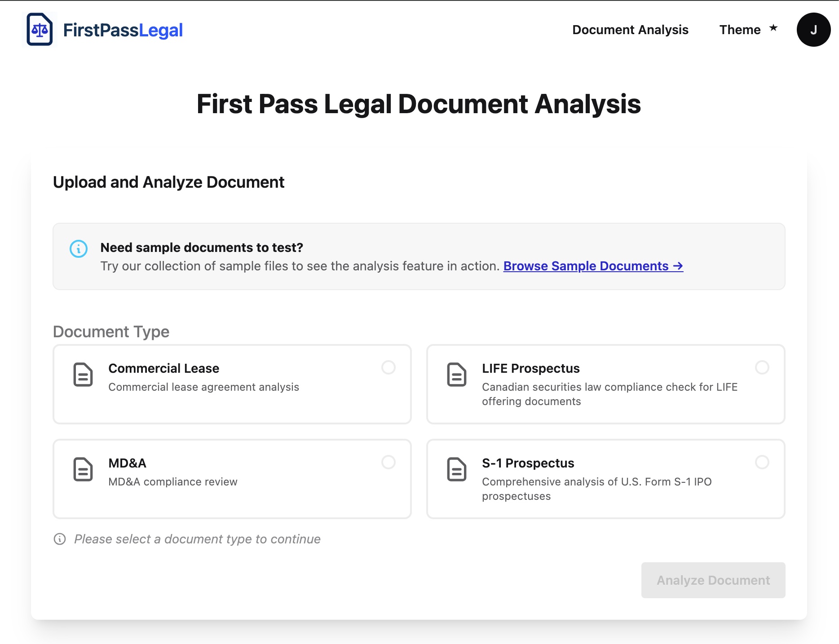Open the Browse Sample Documents link

tap(593, 266)
